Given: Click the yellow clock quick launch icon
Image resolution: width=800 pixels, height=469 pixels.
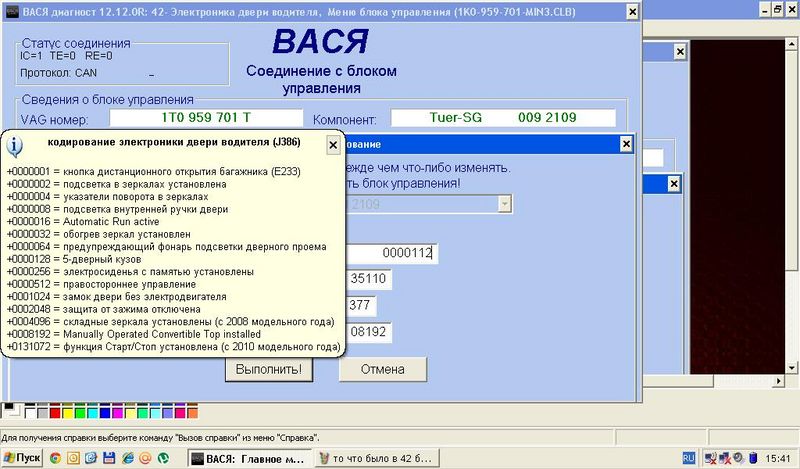Looking at the screenshot, I should pos(73,458).
